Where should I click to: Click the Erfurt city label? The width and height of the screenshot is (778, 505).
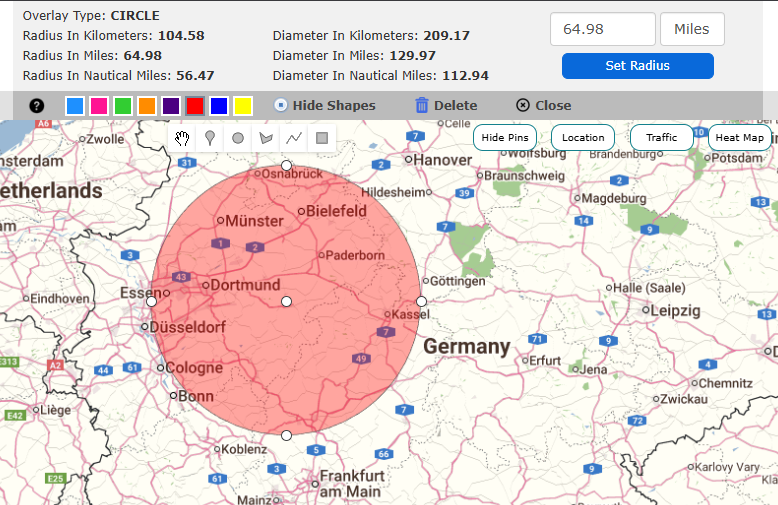coord(545,361)
